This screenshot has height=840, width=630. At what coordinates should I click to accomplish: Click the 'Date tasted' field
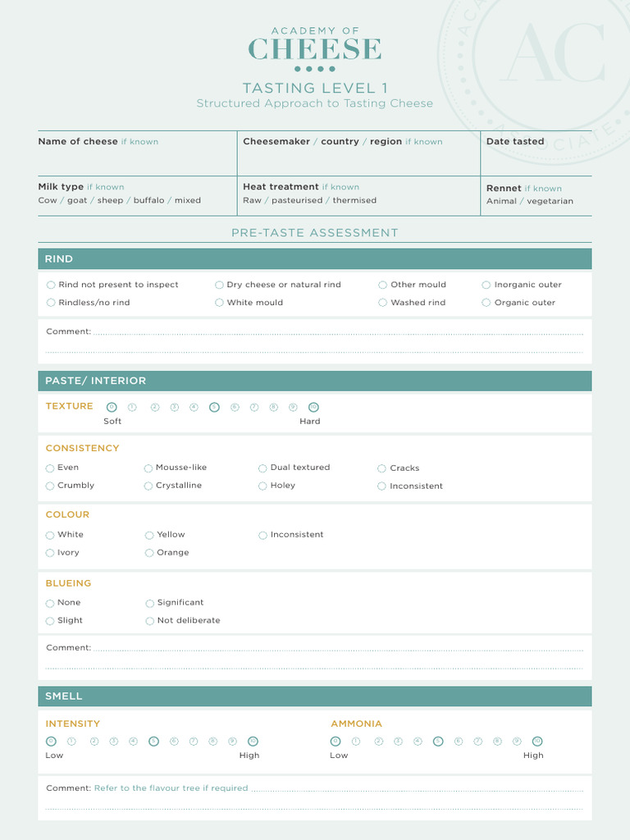point(536,153)
